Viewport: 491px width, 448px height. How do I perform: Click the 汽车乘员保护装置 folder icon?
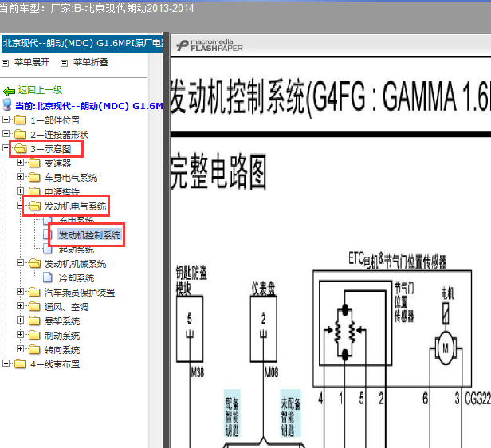(x=34, y=292)
